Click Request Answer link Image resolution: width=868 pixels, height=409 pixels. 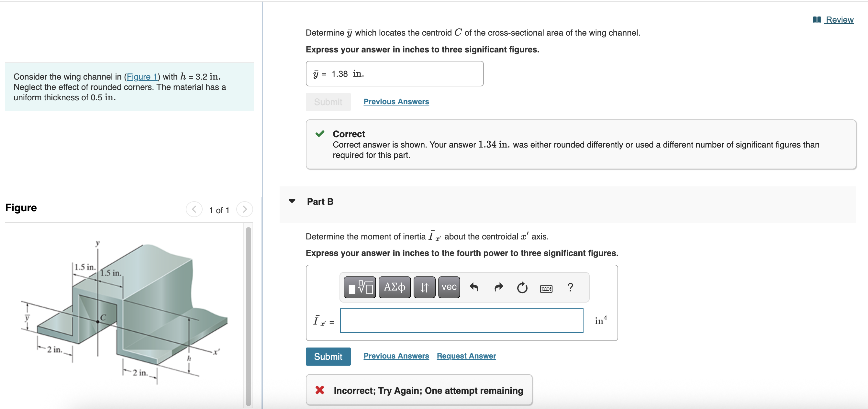466,356
